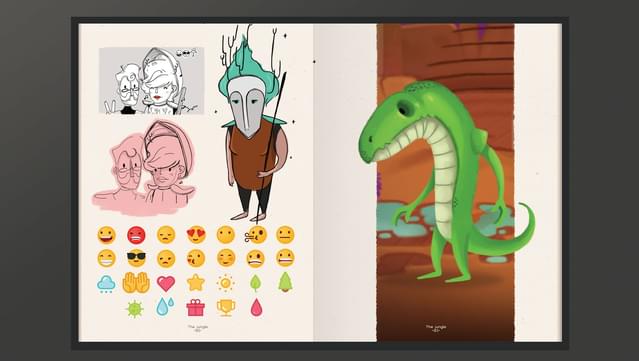Click the green spiky germ icon

135,309
